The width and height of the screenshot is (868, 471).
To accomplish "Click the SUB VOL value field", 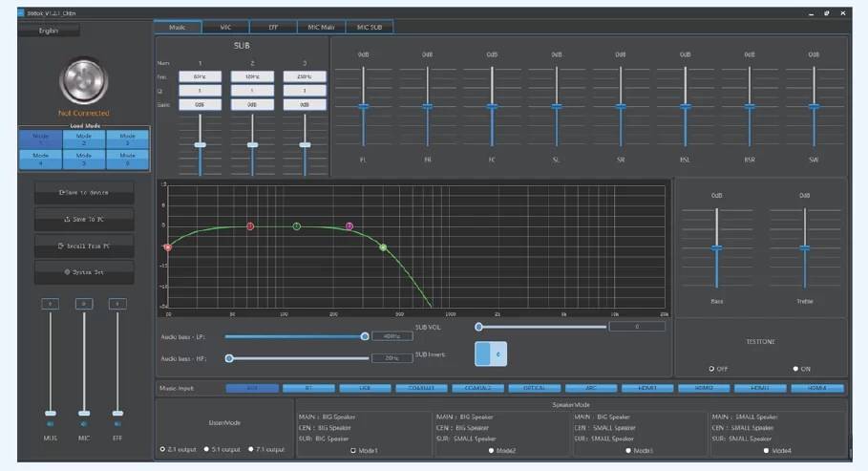I will tap(637, 327).
